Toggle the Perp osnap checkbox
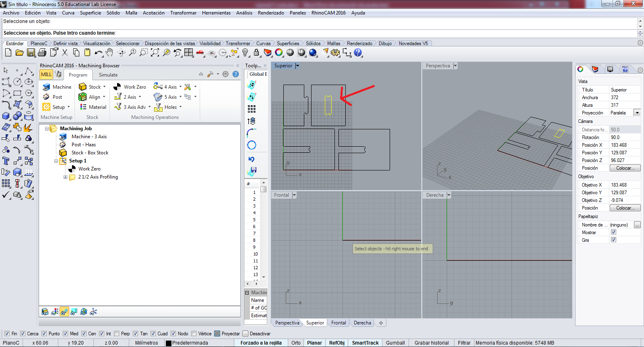The height and width of the screenshot is (347, 644). 117,334
